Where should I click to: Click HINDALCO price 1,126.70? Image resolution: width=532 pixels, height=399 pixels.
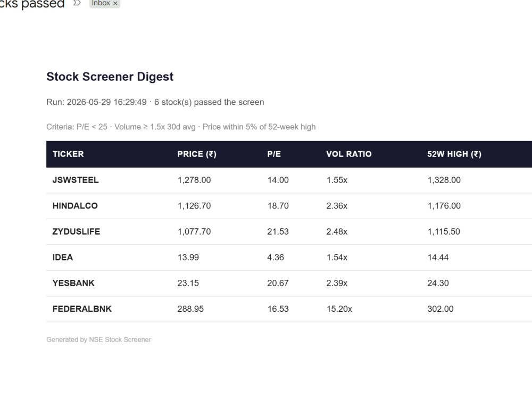point(194,206)
